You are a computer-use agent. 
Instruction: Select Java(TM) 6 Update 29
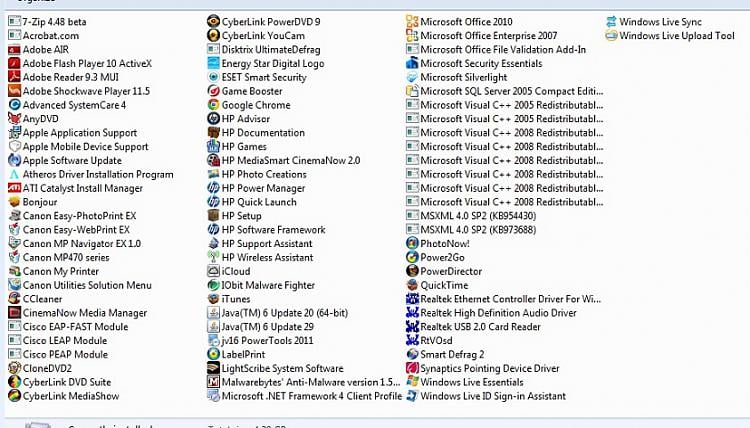pyautogui.click(x=261, y=327)
